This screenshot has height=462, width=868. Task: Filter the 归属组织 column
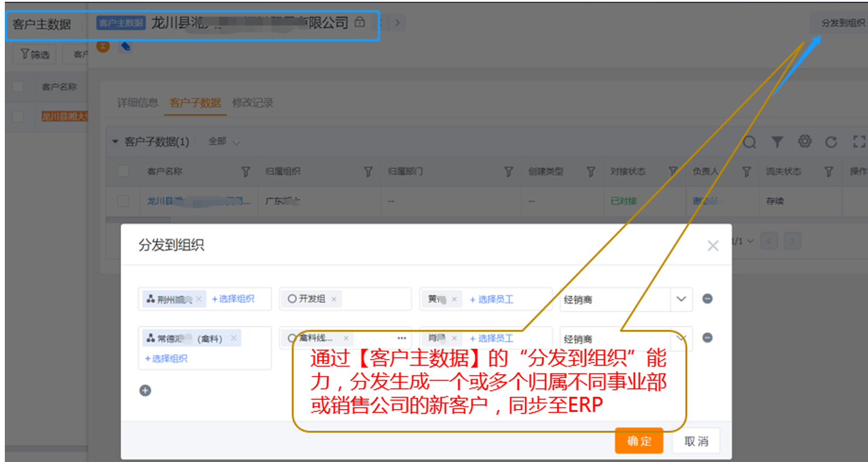point(368,172)
